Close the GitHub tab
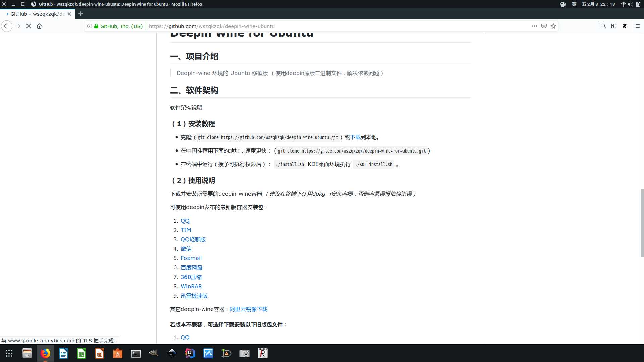644x362 pixels. coord(69,14)
